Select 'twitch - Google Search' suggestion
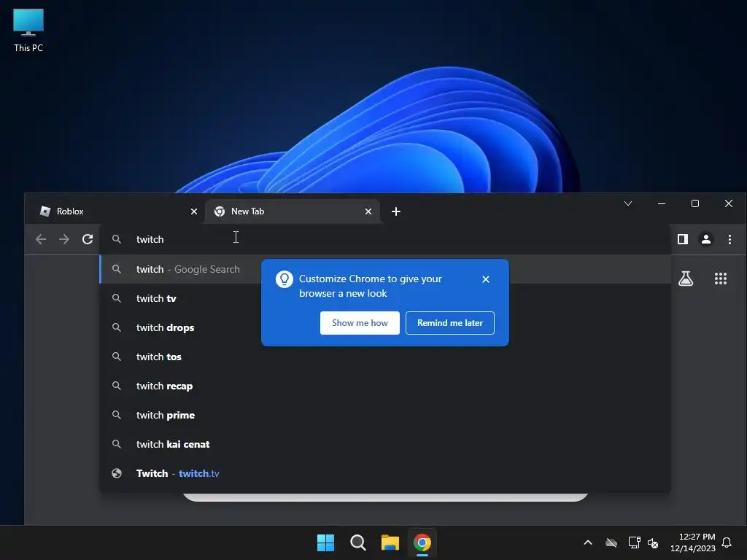The width and height of the screenshot is (747, 560). (385, 269)
